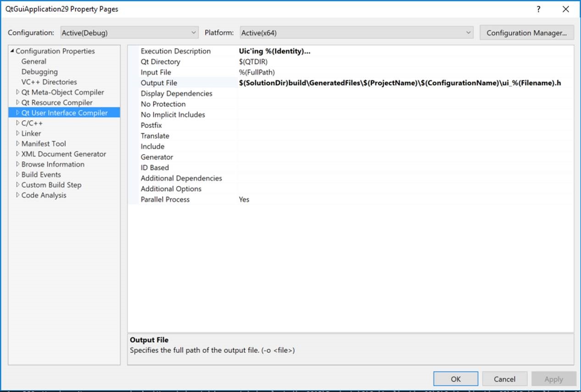This screenshot has width=581, height=392.
Task: Expand the Linker node arrow
Action: pos(18,133)
